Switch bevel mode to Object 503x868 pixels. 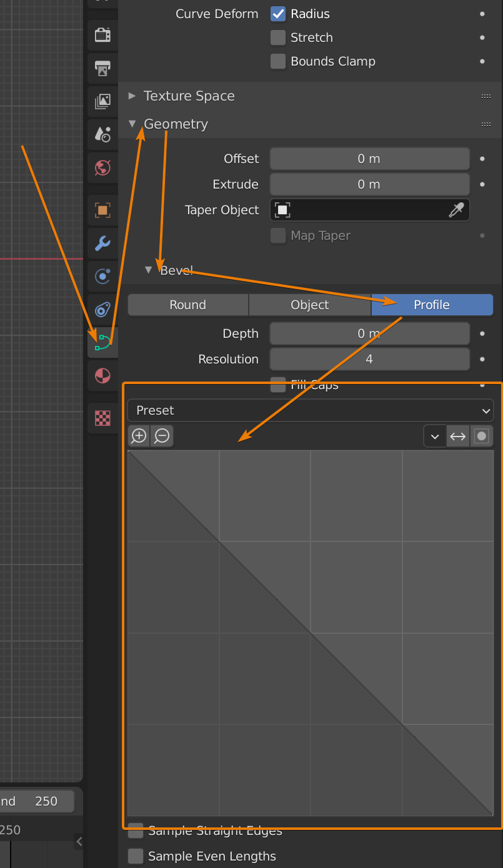310,305
